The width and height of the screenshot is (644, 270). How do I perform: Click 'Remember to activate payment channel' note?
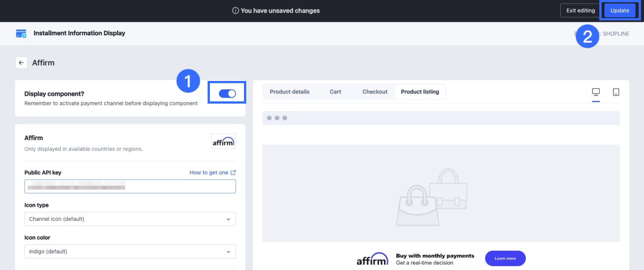[x=111, y=103]
